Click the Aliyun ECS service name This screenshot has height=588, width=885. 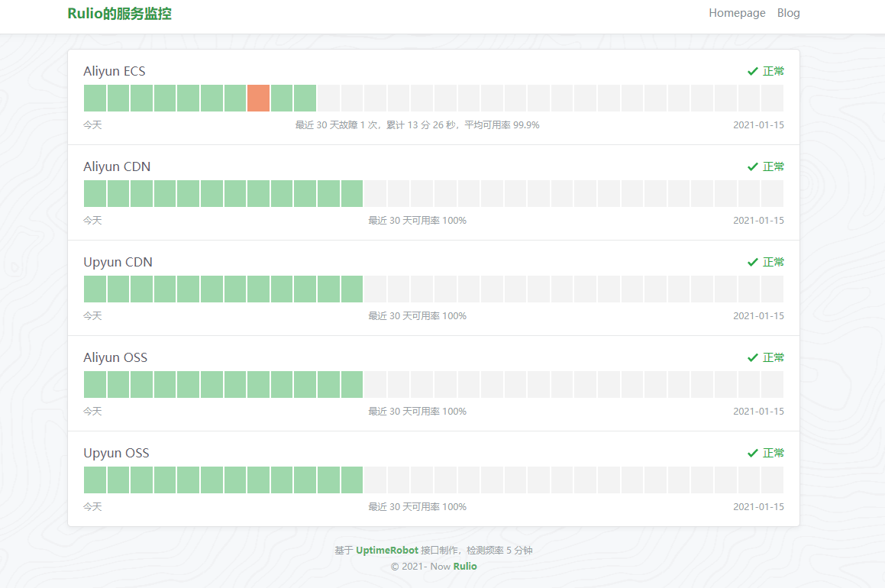[115, 71]
